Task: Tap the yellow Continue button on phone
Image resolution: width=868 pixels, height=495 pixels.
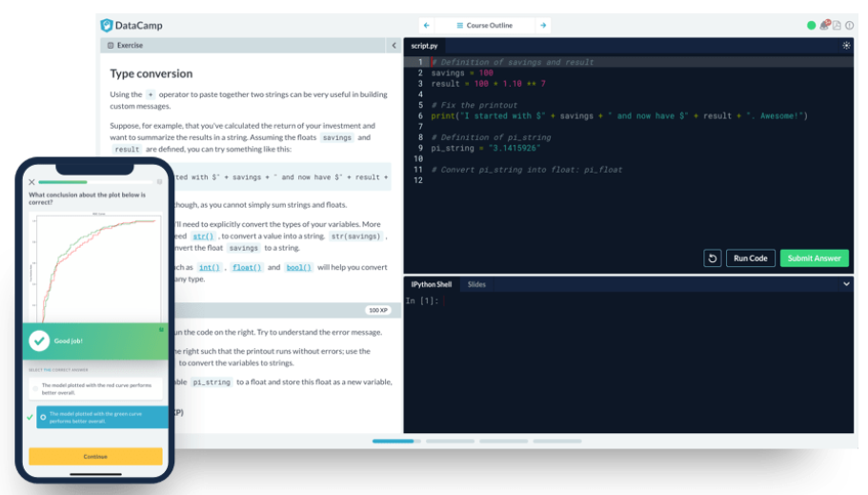Action: coord(95,457)
